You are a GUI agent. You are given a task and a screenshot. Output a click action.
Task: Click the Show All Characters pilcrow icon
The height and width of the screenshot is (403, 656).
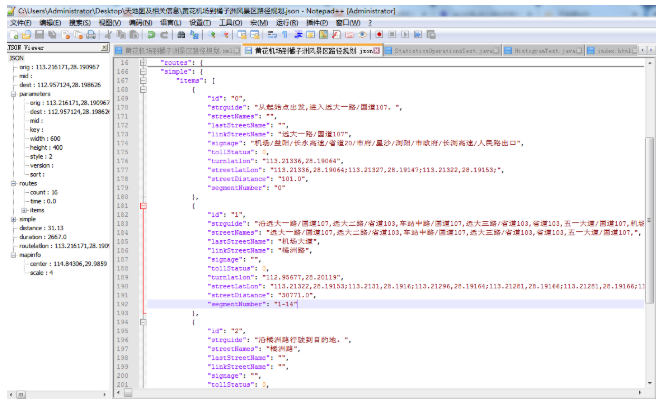pyautogui.click(x=286, y=34)
